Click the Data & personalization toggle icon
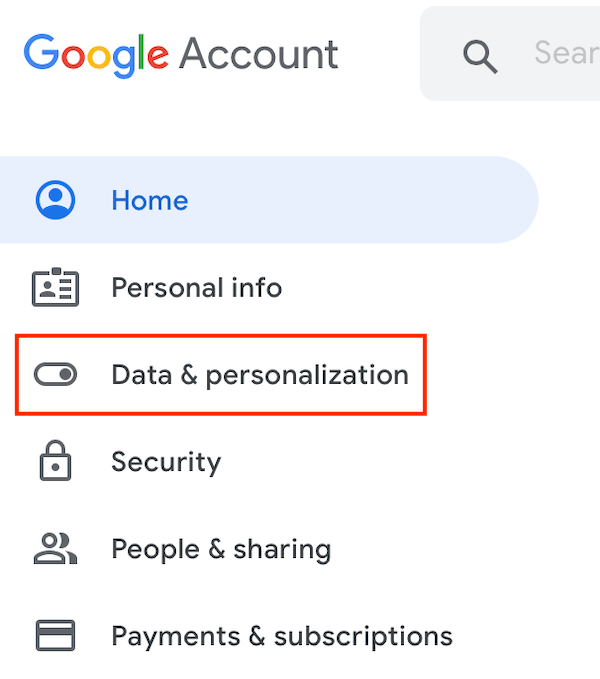 [x=55, y=374]
